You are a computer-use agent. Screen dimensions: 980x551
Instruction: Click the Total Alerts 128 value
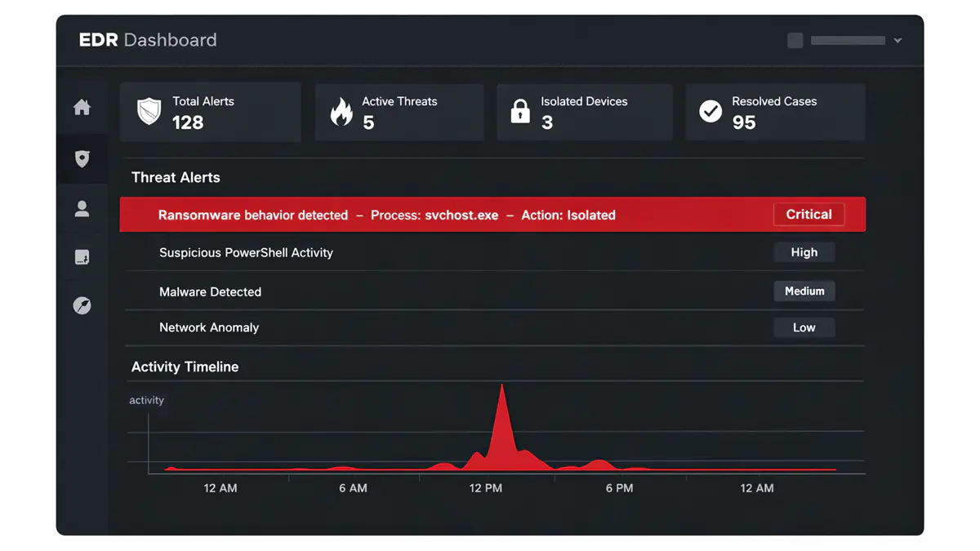188,122
